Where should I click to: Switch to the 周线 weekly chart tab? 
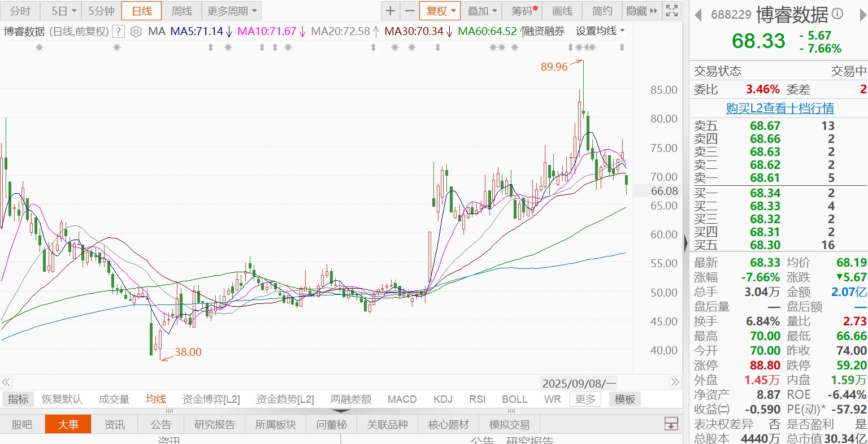coord(182,11)
